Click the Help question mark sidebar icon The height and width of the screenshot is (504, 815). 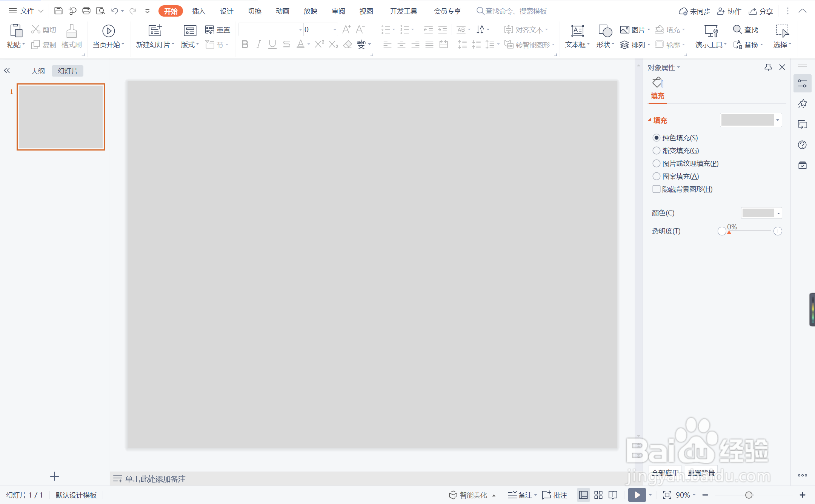(803, 145)
